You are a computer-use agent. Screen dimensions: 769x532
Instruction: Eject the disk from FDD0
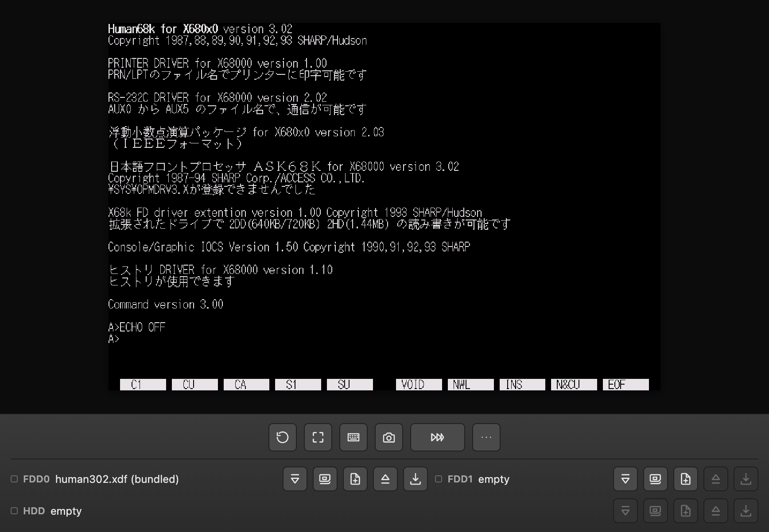click(x=385, y=479)
